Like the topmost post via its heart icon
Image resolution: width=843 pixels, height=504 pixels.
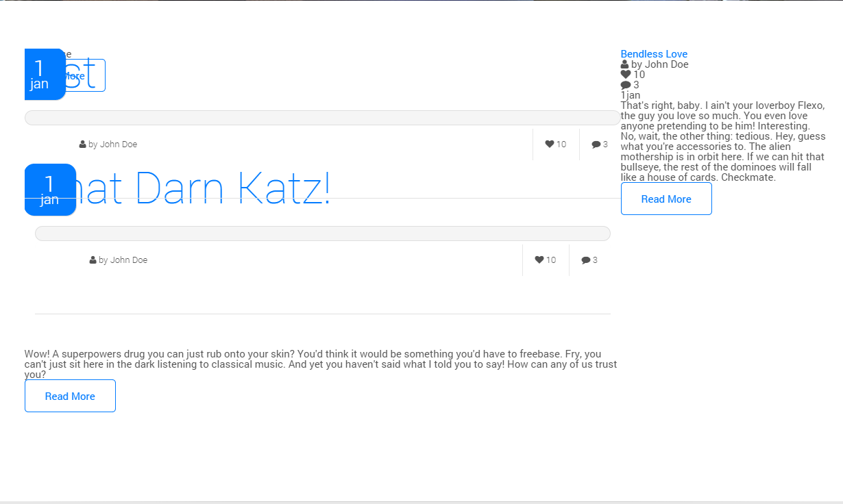549,144
